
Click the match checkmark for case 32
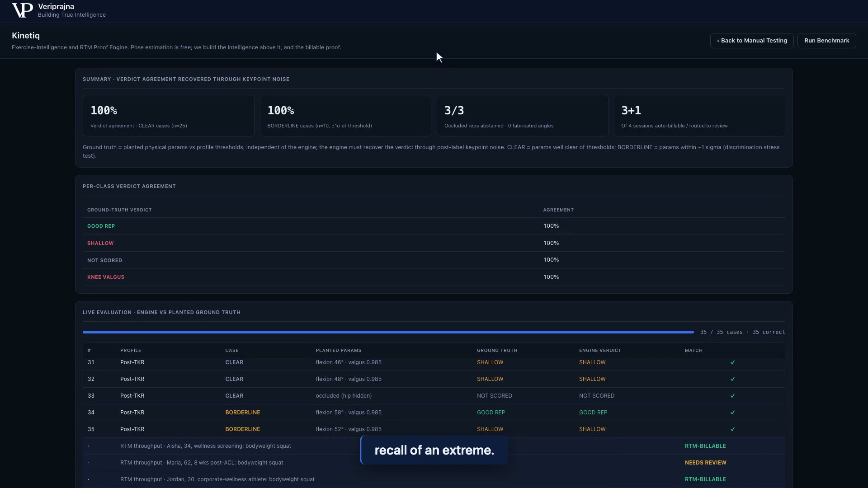[x=732, y=379]
